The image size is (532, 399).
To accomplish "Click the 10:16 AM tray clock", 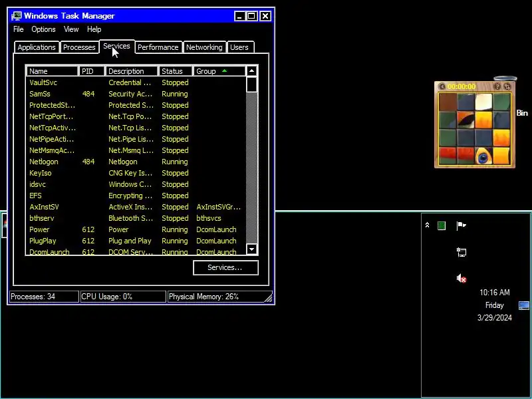I will click(x=494, y=293).
